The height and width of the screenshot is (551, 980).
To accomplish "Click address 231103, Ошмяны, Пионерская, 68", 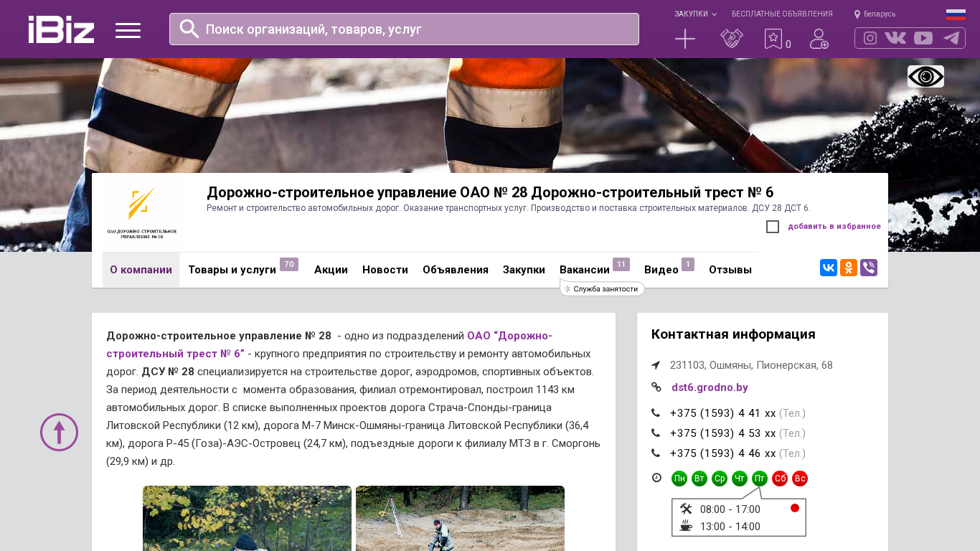I will click(751, 365).
